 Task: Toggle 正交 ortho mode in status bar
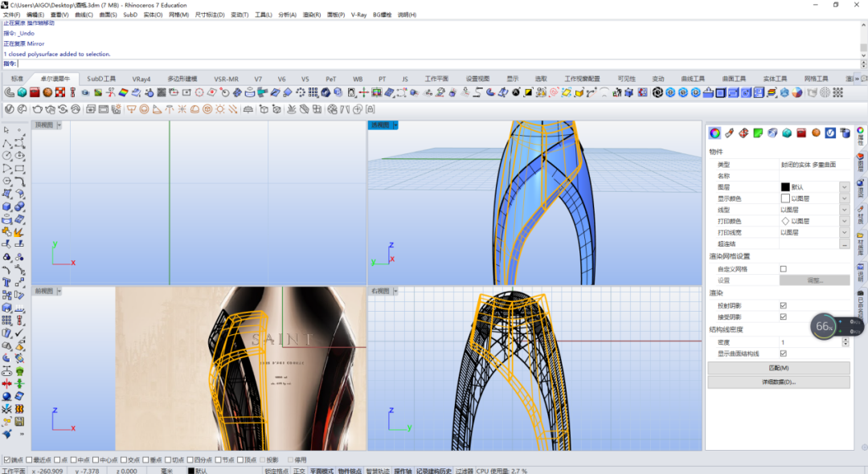click(300, 471)
